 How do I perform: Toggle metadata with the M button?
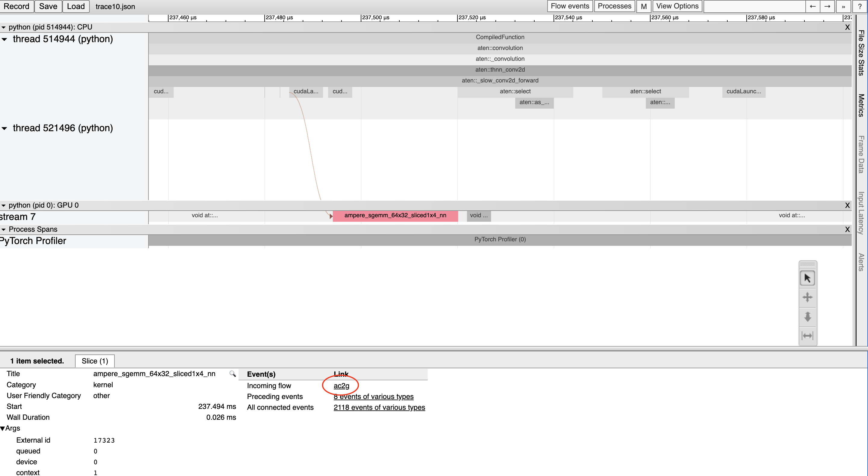(x=644, y=6)
